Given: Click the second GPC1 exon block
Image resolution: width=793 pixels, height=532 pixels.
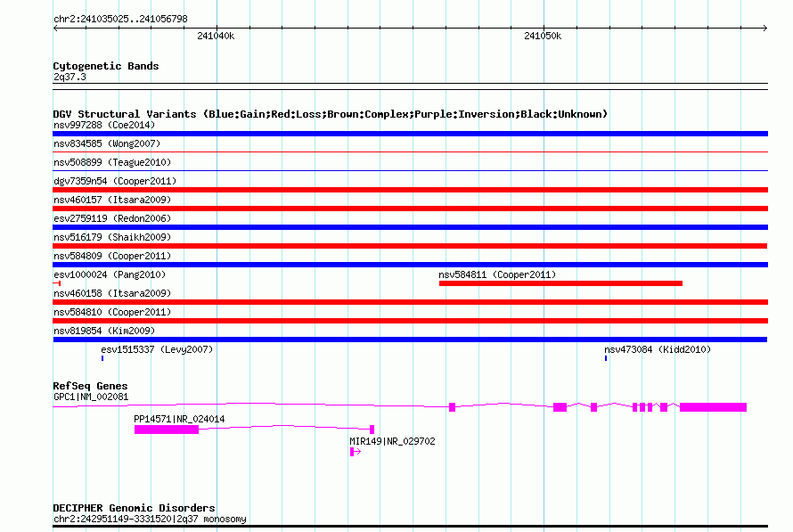Looking at the screenshot, I should point(560,407).
